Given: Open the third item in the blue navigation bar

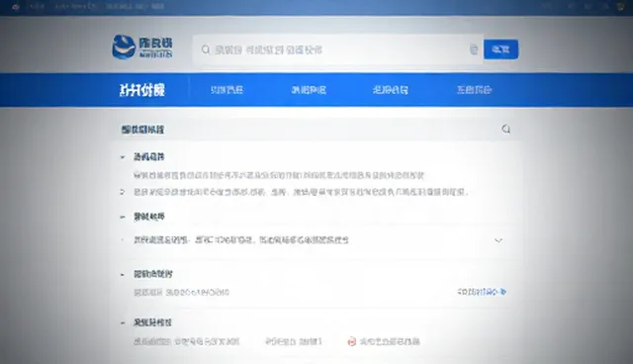Looking at the screenshot, I should [x=309, y=90].
